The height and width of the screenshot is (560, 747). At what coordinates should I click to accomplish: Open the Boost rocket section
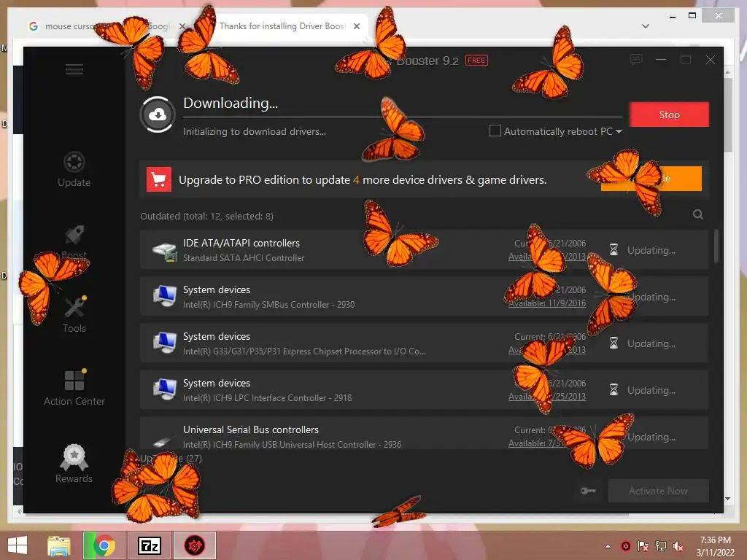tap(74, 242)
